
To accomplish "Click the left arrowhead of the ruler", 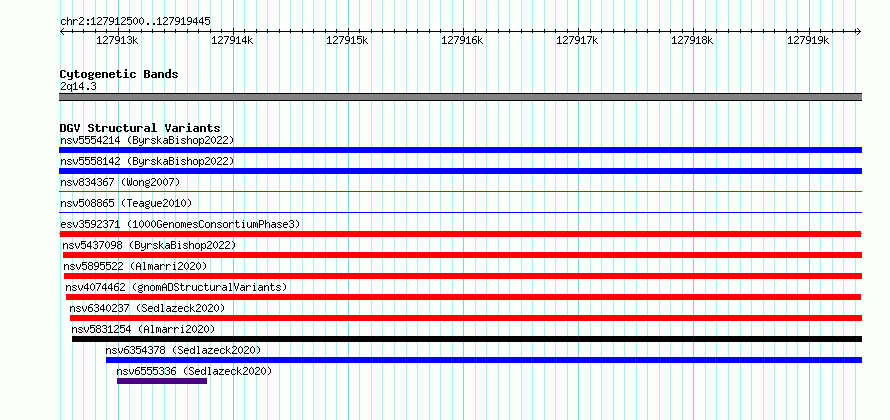I will tap(62, 32).
